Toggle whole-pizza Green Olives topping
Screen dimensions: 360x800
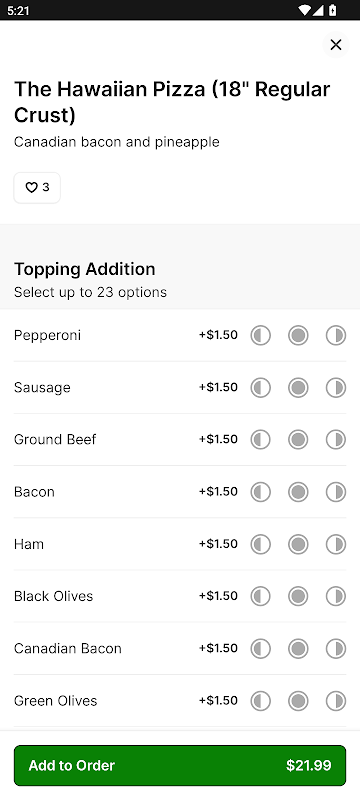[298, 701]
